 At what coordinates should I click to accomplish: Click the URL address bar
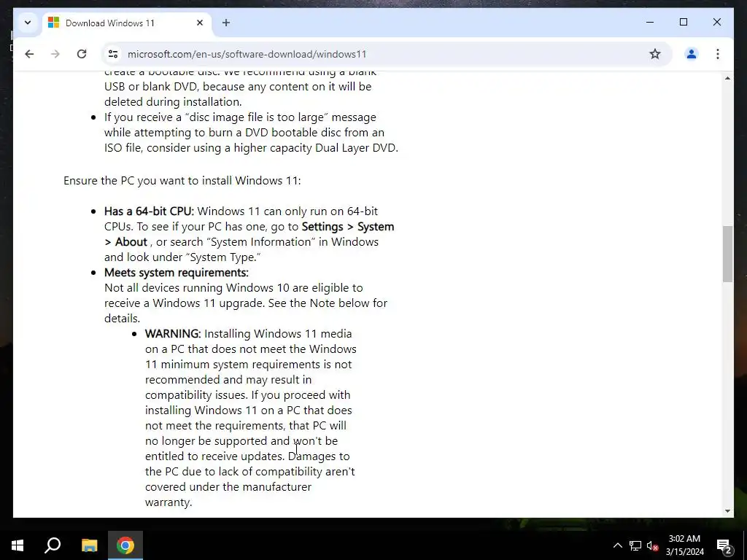click(x=386, y=54)
